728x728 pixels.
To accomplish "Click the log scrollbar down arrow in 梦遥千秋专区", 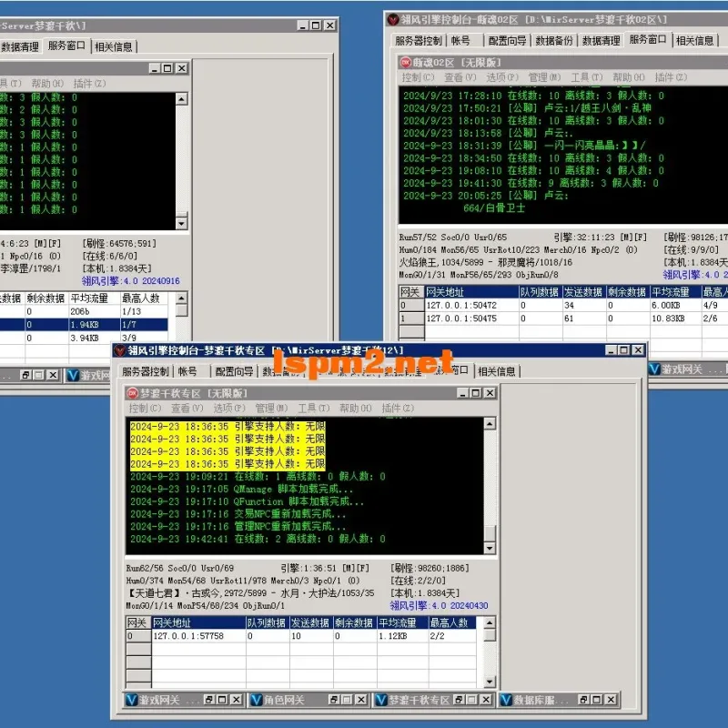I will point(490,549).
